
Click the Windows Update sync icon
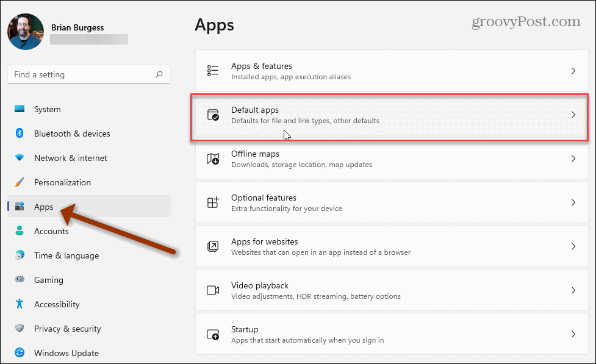coord(20,352)
